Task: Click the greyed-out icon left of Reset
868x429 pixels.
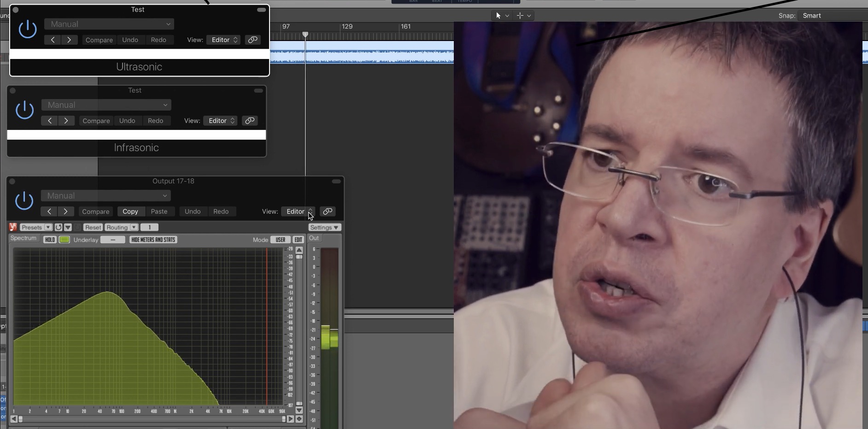Action: 77,227
